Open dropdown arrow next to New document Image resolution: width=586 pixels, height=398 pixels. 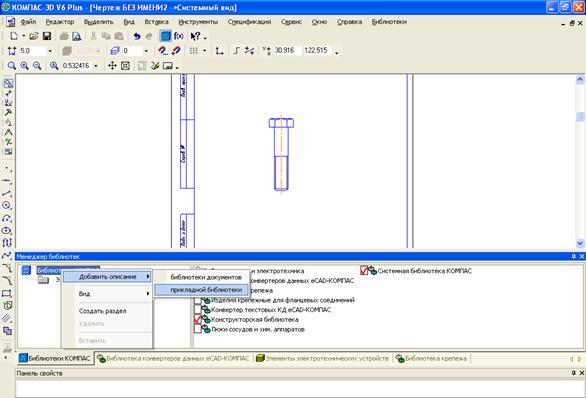point(23,36)
